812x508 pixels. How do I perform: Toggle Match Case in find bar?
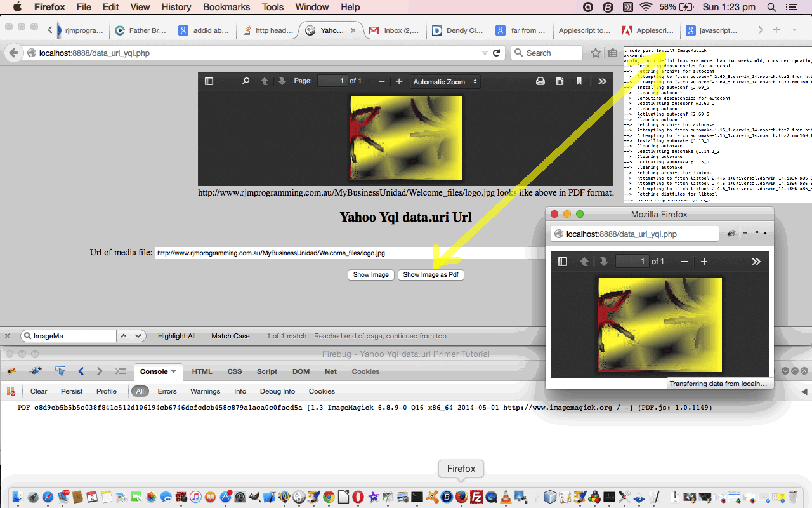coord(230,336)
